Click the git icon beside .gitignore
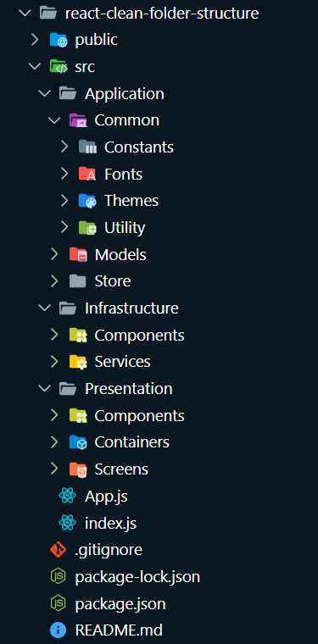This screenshot has height=644, width=318. tap(58, 550)
